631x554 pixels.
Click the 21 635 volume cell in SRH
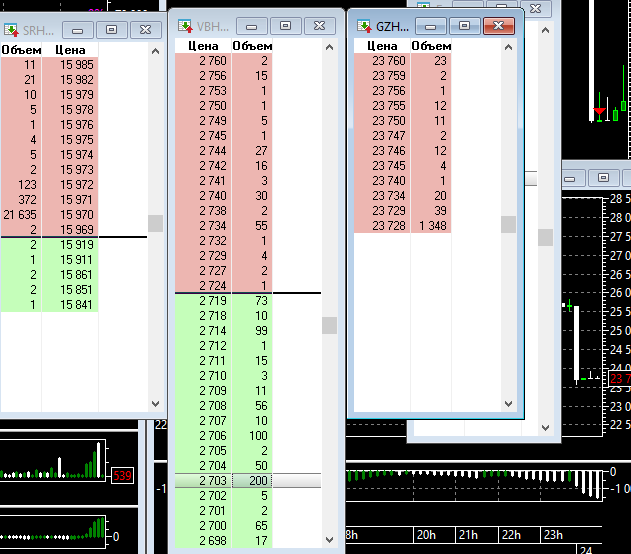point(21,215)
